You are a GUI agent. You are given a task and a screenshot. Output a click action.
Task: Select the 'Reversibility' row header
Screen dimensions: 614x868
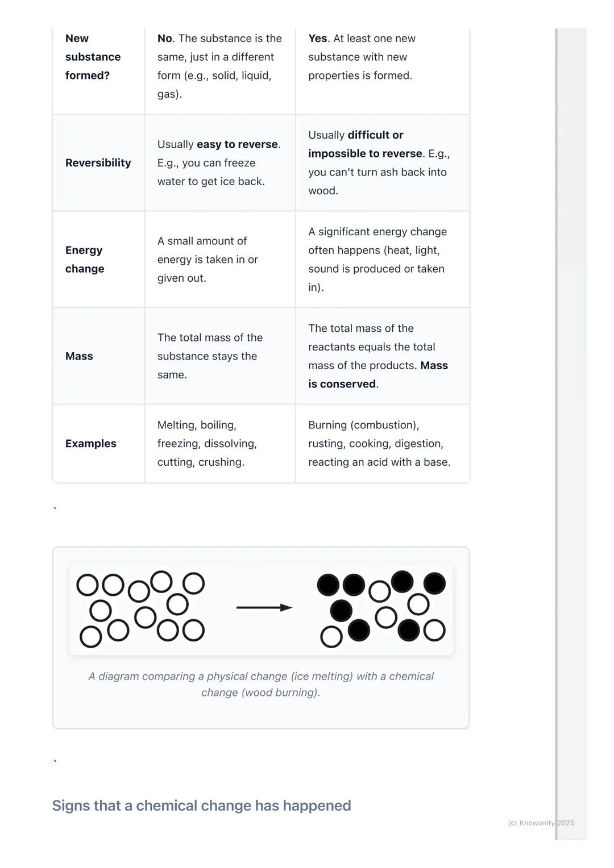click(98, 163)
